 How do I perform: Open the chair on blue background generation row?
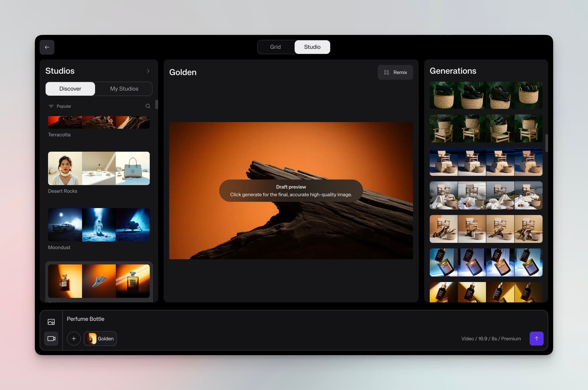point(486,162)
